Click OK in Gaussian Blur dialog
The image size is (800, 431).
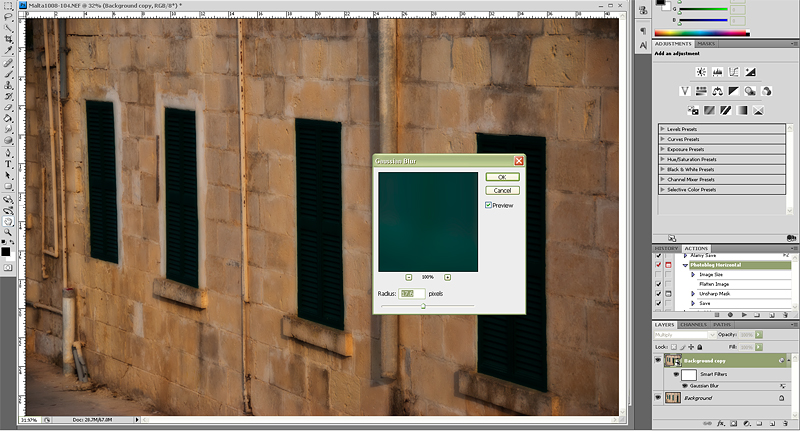click(x=503, y=177)
